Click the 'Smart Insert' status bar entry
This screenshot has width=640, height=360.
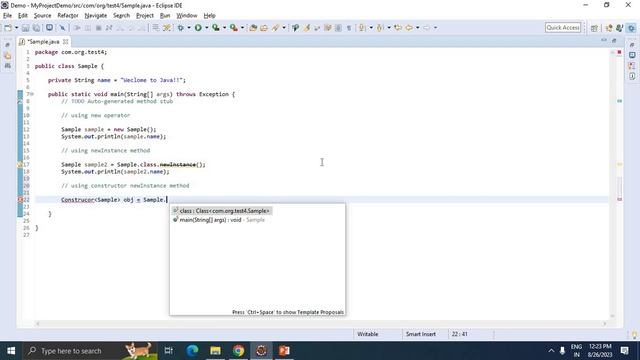(420, 334)
